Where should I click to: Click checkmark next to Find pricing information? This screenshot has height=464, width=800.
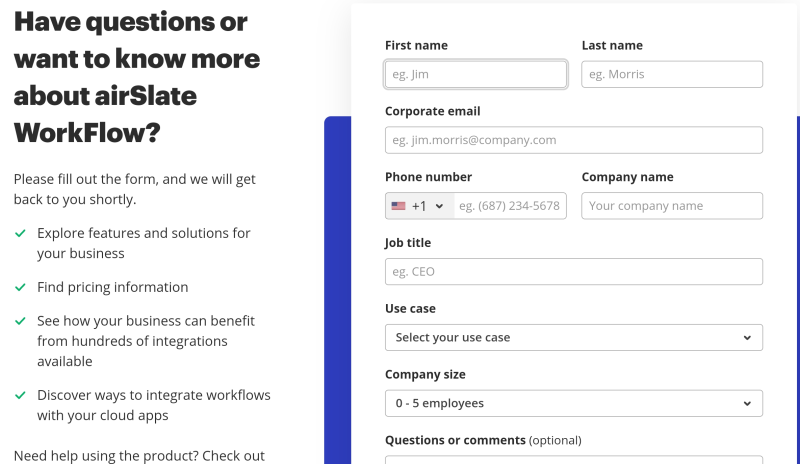pyautogui.click(x=20, y=287)
